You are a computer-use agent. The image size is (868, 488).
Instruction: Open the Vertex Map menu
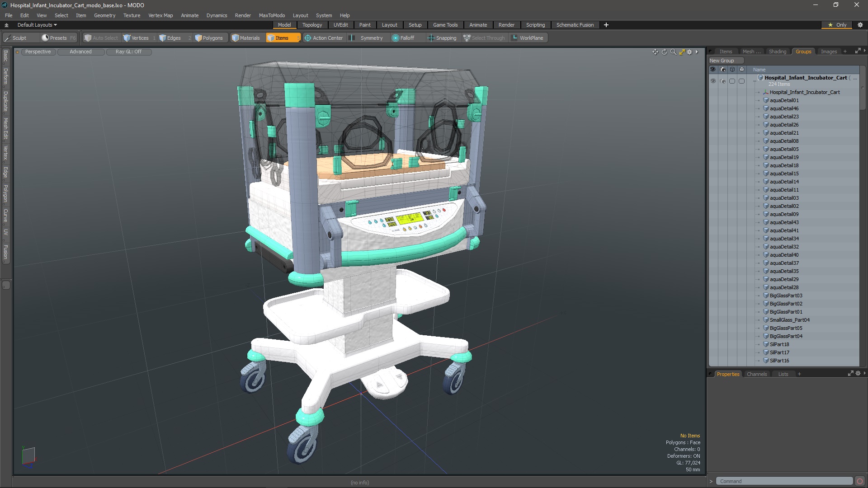[160, 15]
